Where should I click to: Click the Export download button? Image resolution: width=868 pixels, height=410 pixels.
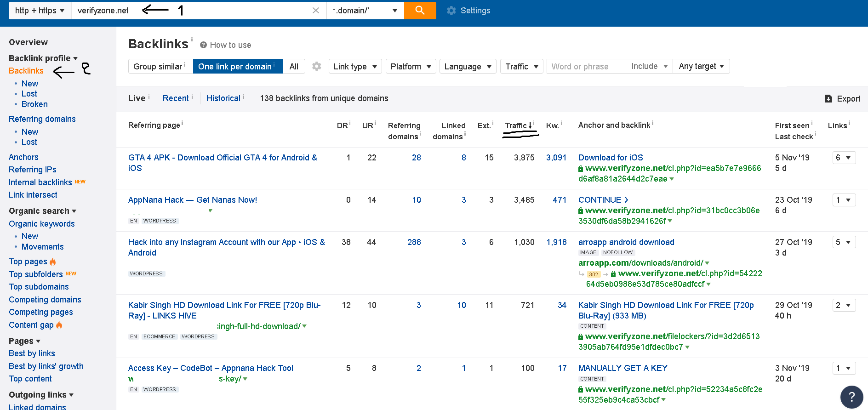tap(842, 99)
